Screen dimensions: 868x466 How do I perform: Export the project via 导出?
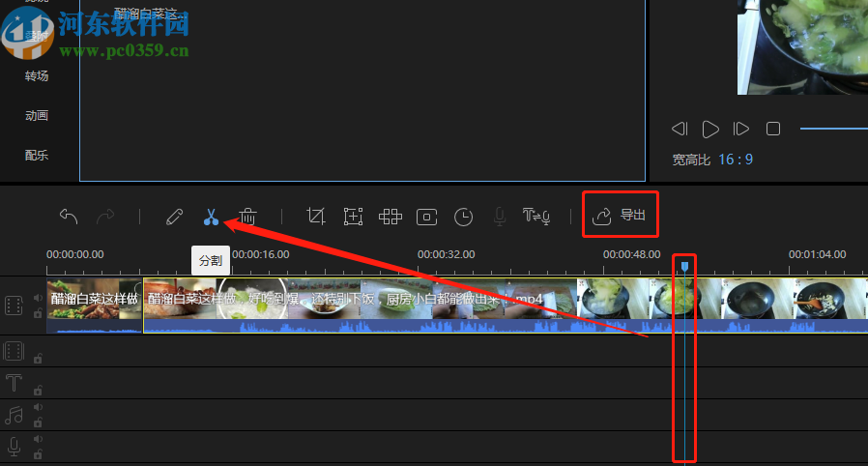click(620, 215)
